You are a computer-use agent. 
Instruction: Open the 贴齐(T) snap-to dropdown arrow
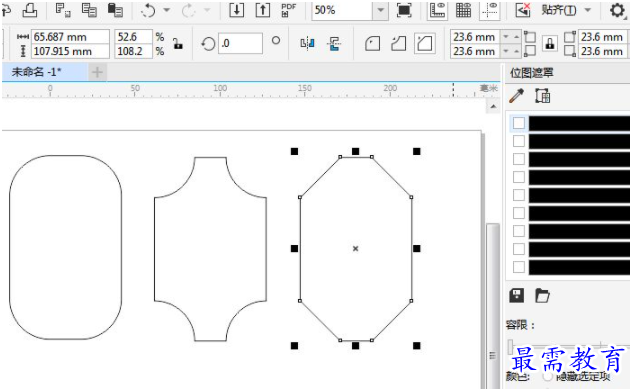click(588, 10)
